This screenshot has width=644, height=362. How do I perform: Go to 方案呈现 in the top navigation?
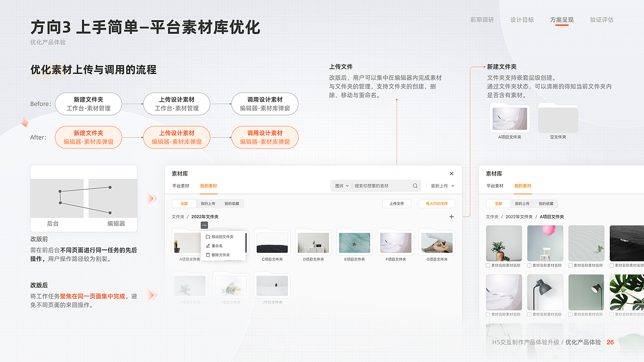click(x=562, y=20)
